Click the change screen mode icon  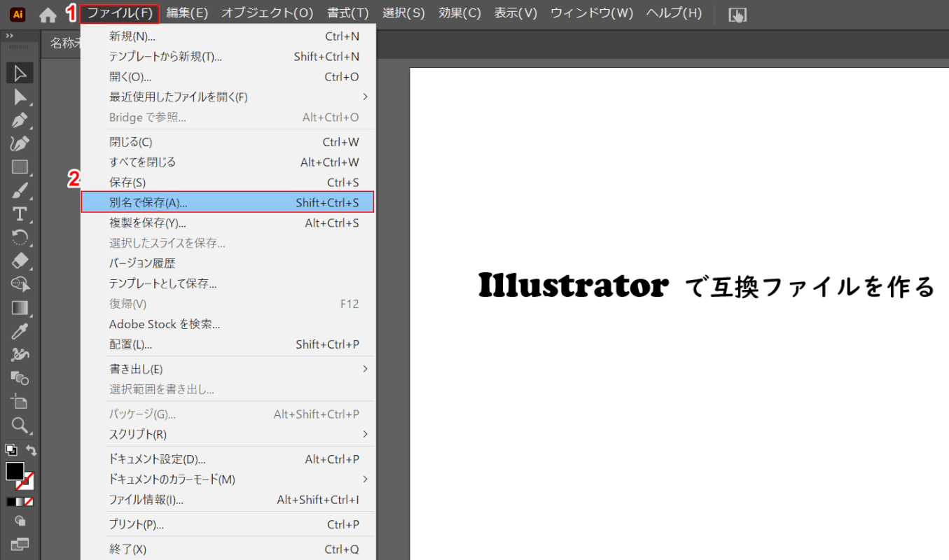click(x=20, y=543)
